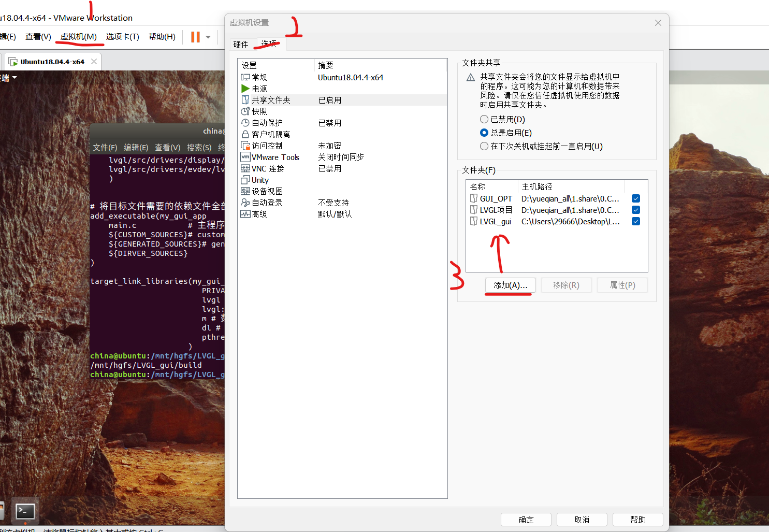The image size is (769, 532).
Task: Click the "不受支持" summary text
Action: [333, 203]
